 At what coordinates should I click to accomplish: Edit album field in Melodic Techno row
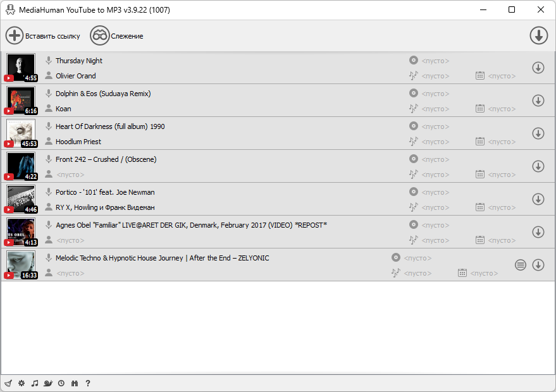pyautogui.click(x=417, y=258)
